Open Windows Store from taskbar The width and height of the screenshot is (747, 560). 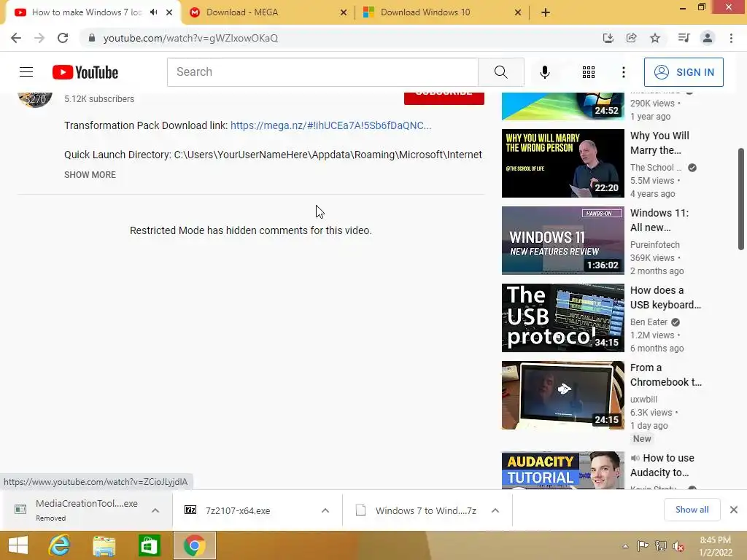point(149,545)
